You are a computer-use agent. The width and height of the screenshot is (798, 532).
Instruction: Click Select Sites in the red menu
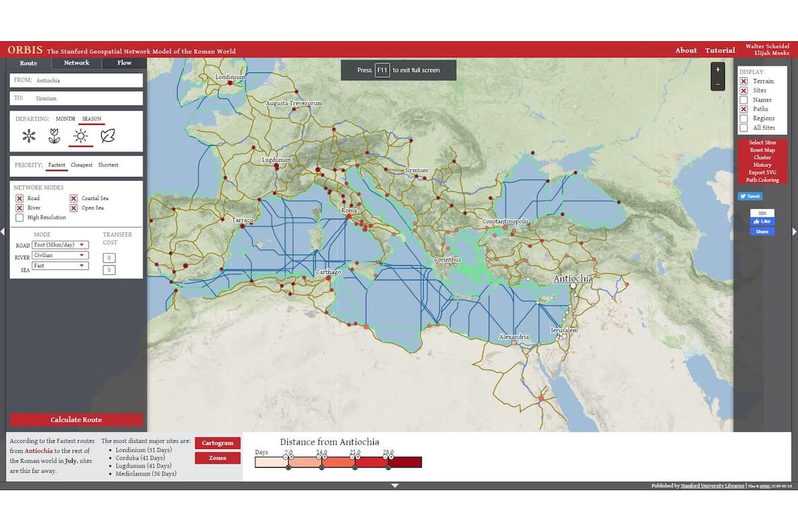click(762, 142)
